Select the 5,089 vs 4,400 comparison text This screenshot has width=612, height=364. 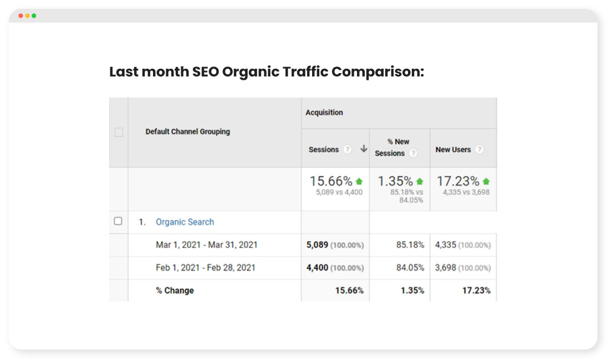[339, 192]
